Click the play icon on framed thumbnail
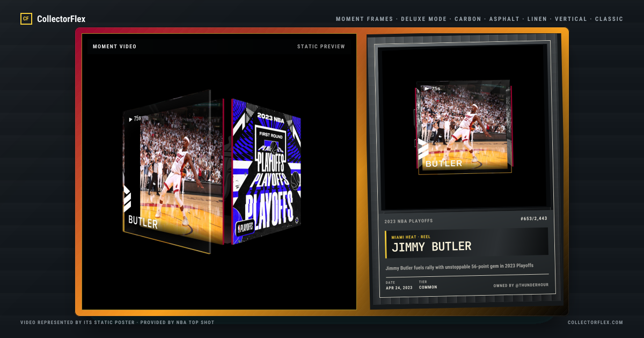Viewport: 644px width, 338px height. pos(427,89)
